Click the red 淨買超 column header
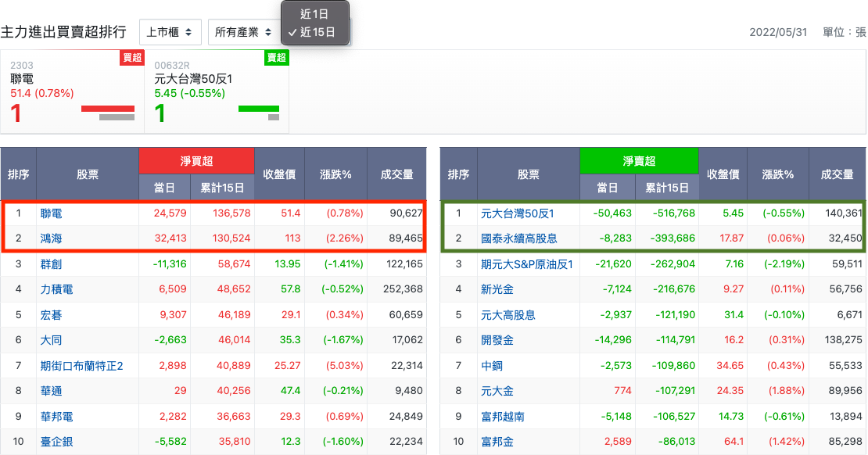 [196, 161]
